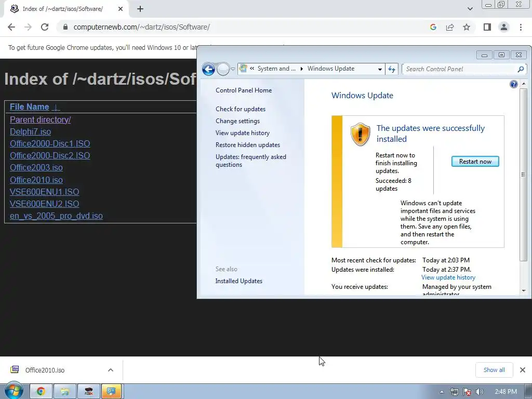Open Office2003.iso link
532x399 pixels.
pos(36,168)
